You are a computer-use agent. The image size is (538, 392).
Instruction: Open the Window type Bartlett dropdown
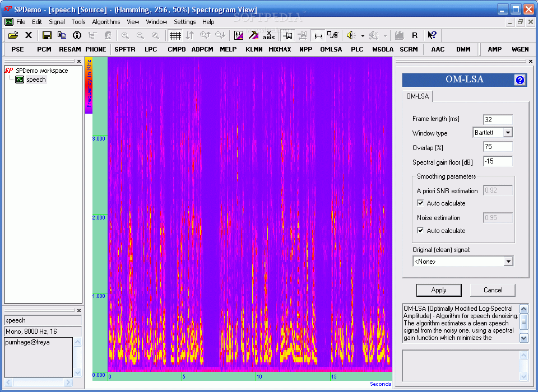(508, 133)
